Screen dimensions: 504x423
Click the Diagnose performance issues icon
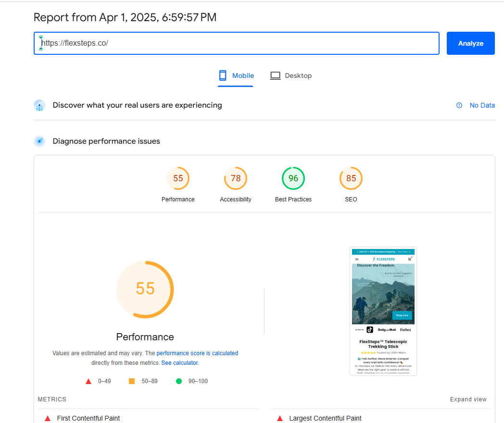(x=39, y=141)
